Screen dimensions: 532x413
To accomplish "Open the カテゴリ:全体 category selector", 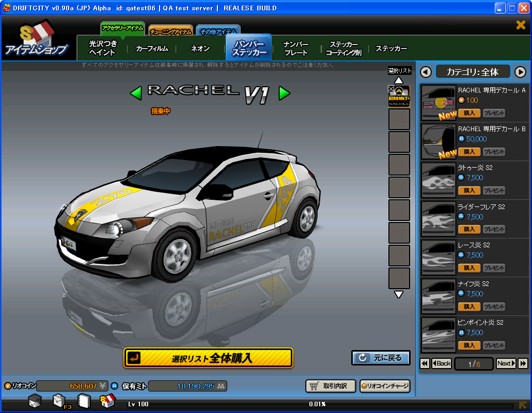I will pyautogui.click(x=473, y=72).
